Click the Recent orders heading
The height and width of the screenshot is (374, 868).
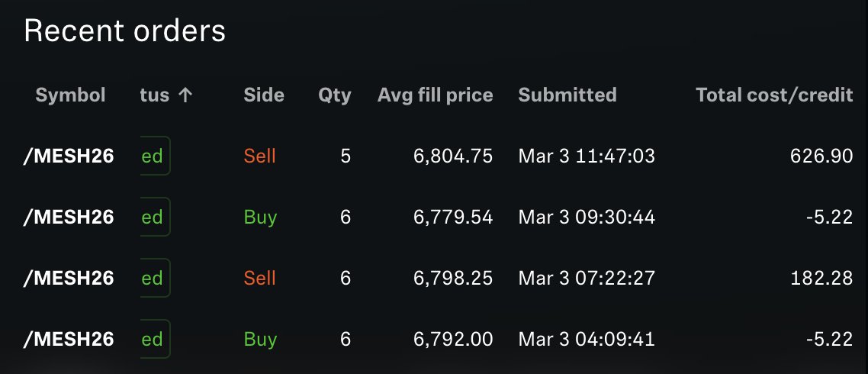coord(125,31)
